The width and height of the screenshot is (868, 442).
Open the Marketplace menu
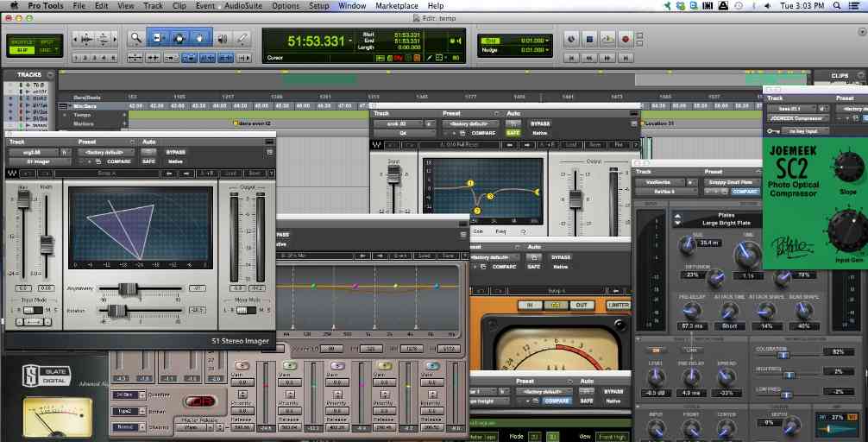[395, 6]
